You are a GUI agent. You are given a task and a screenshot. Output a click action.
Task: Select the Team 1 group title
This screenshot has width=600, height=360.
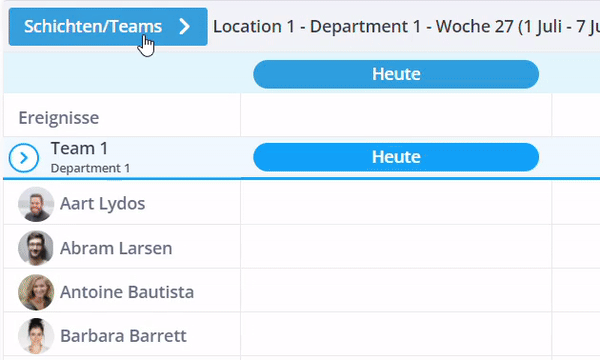(x=80, y=148)
